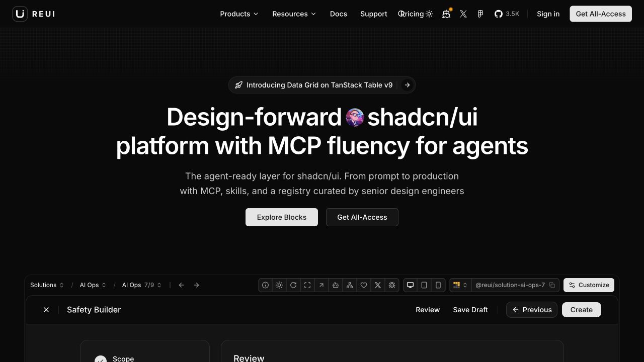Click the Customize button
Viewport: 644px width, 362px height.
pos(589,285)
